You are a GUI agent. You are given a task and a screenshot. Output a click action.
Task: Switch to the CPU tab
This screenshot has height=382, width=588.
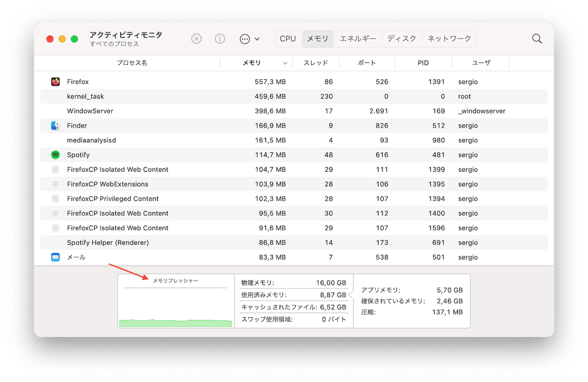click(x=288, y=39)
